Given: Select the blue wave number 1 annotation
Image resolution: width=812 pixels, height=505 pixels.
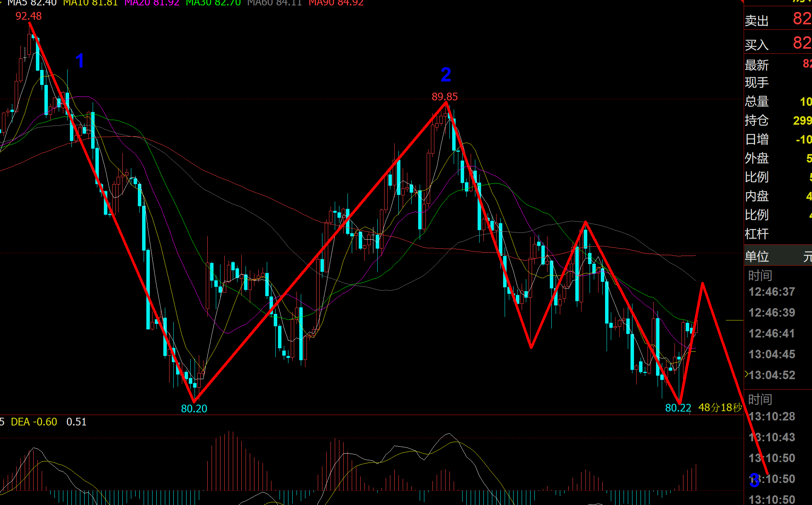Looking at the screenshot, I should pyautogui.click(x=80, y=61).
